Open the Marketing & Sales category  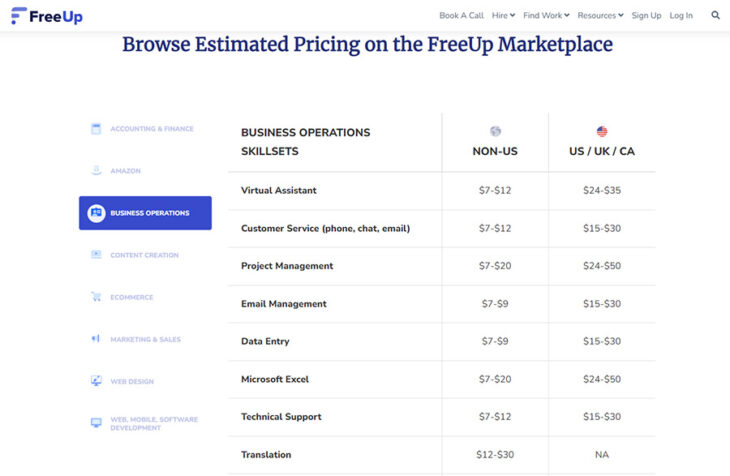pos(145,339)
